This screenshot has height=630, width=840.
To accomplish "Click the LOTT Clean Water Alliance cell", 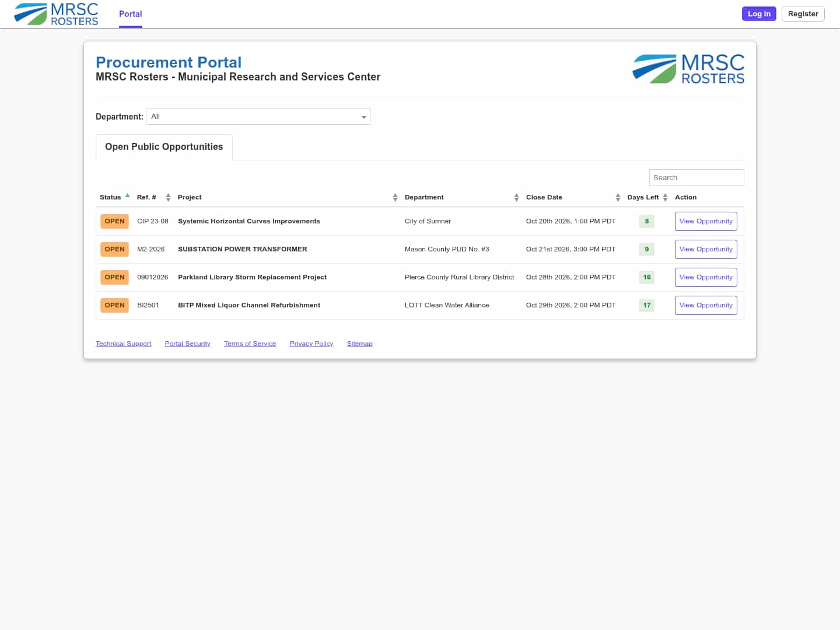I will pyautogui.click(x=447, y=306).
